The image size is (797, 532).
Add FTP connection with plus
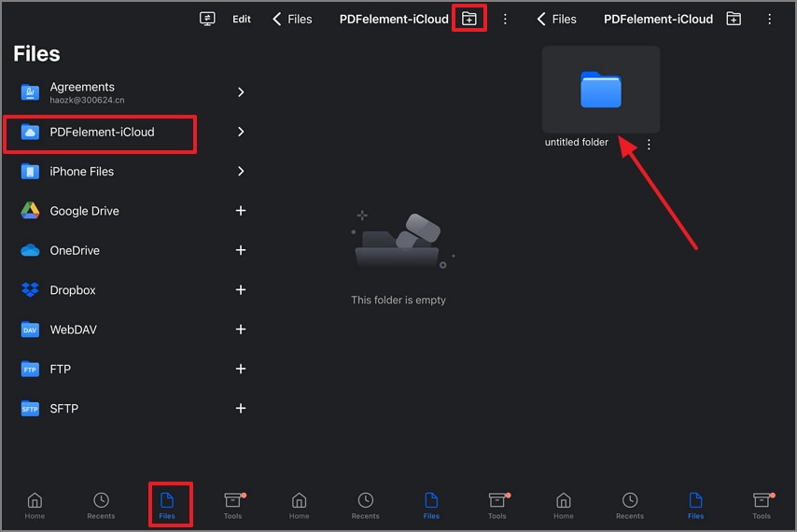click(241, 369)
